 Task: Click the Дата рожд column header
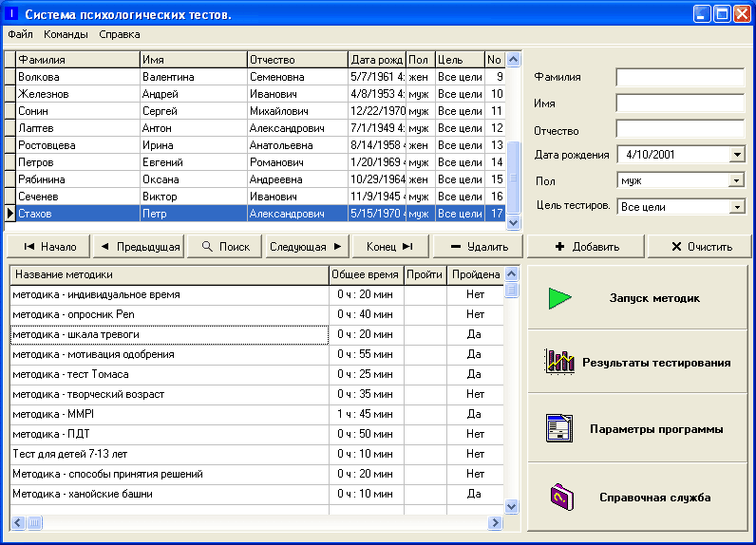376,60
